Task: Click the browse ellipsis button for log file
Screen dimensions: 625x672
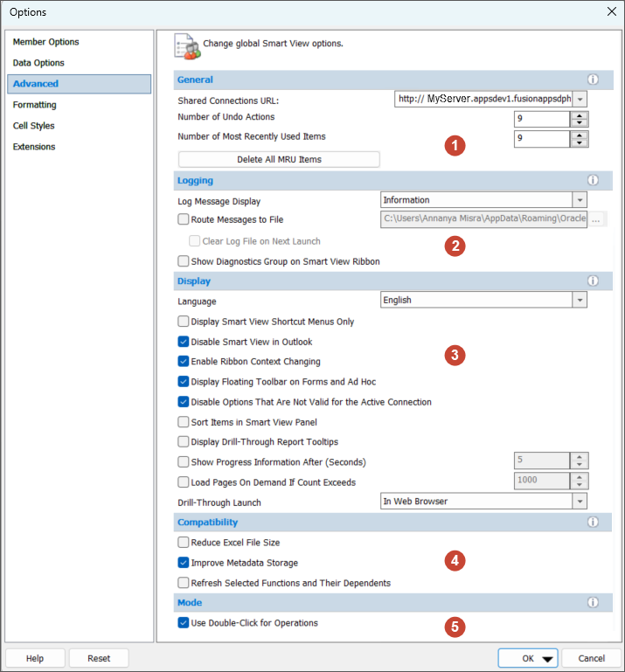Action: 596,219
